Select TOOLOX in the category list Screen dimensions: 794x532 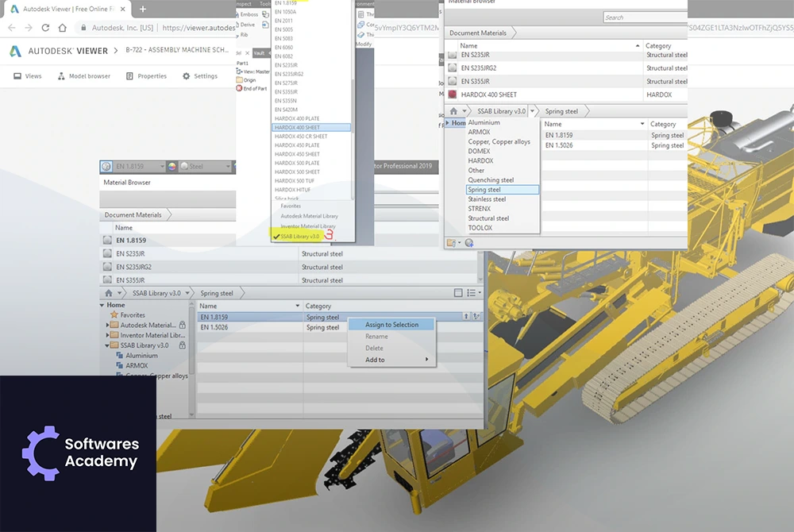[x=480, y=229]
